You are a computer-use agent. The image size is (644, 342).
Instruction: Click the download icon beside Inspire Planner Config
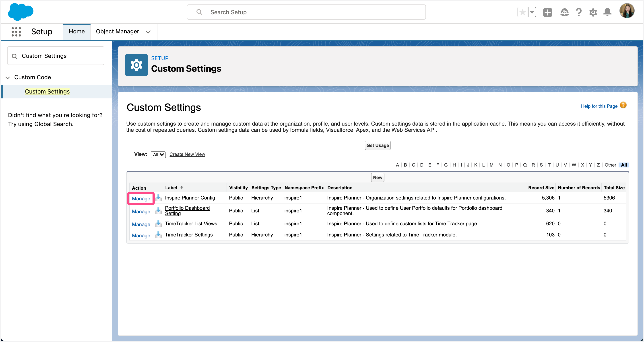[158, 198]
